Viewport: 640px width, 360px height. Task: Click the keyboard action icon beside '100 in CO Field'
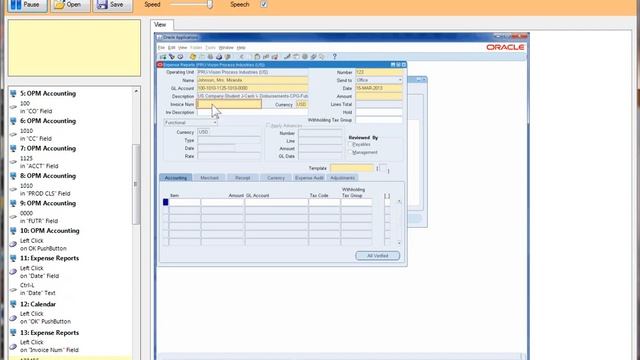coord(13,107)
